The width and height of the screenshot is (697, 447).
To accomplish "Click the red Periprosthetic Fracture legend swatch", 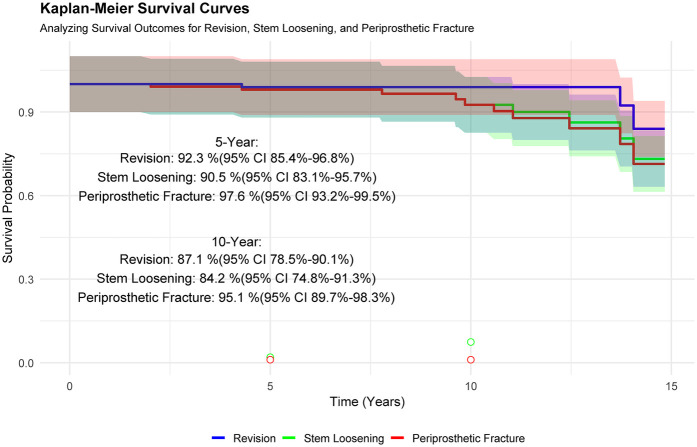I will tap(398, 439).
